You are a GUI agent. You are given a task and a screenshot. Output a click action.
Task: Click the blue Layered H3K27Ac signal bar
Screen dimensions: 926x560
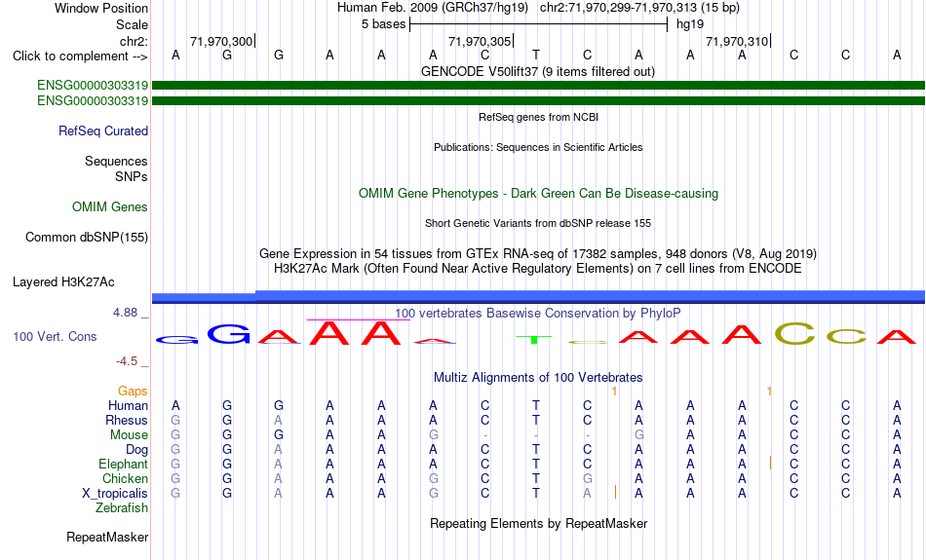pos(538,297)
